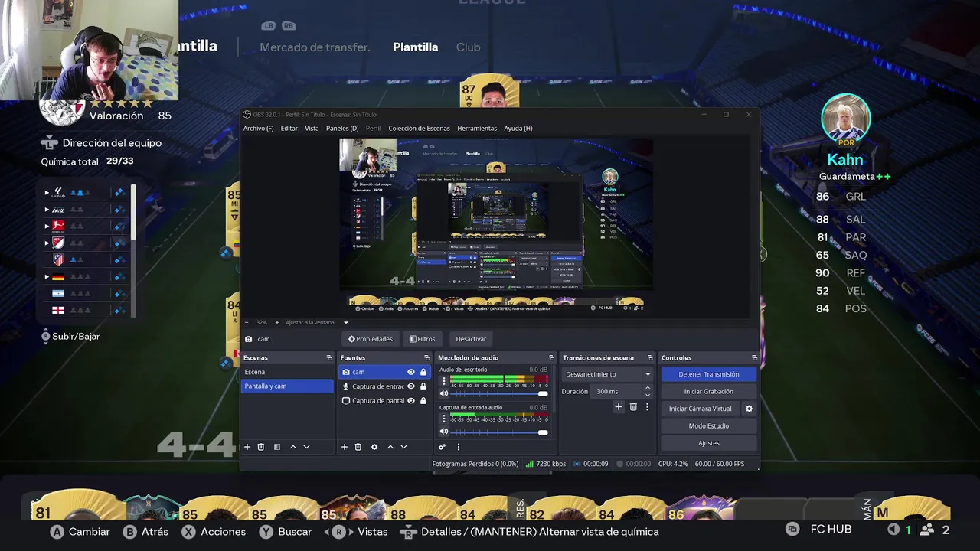Screen dimensions: 980x551
Task: Remove selected source using Fuentes trash icon
Action: pos(358,447)
